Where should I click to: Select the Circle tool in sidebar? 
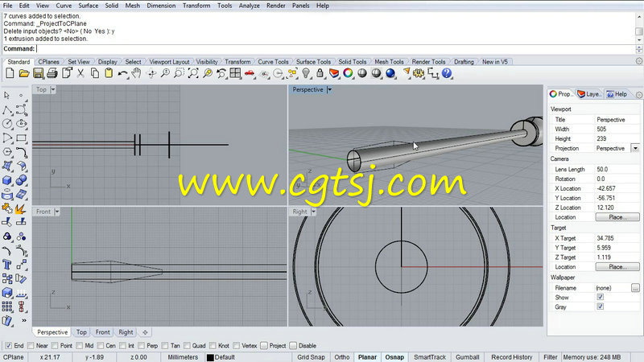[x=7, y=124]
